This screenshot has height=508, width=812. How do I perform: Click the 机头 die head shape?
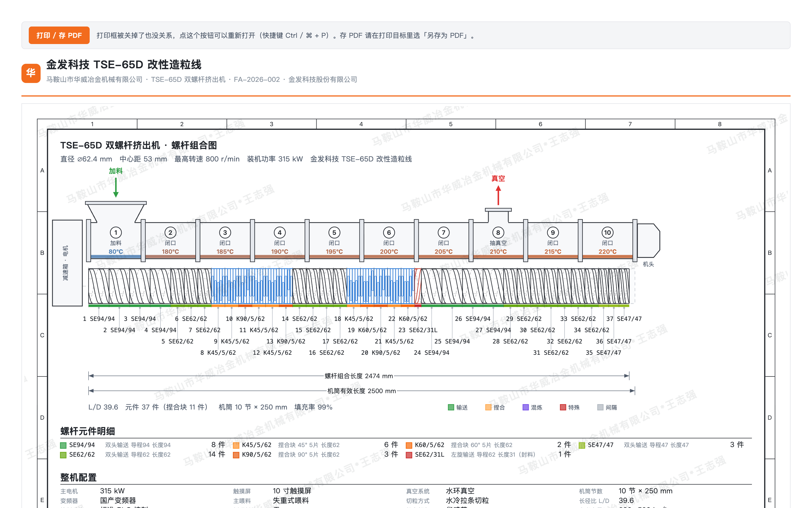(x=648, y=241)
